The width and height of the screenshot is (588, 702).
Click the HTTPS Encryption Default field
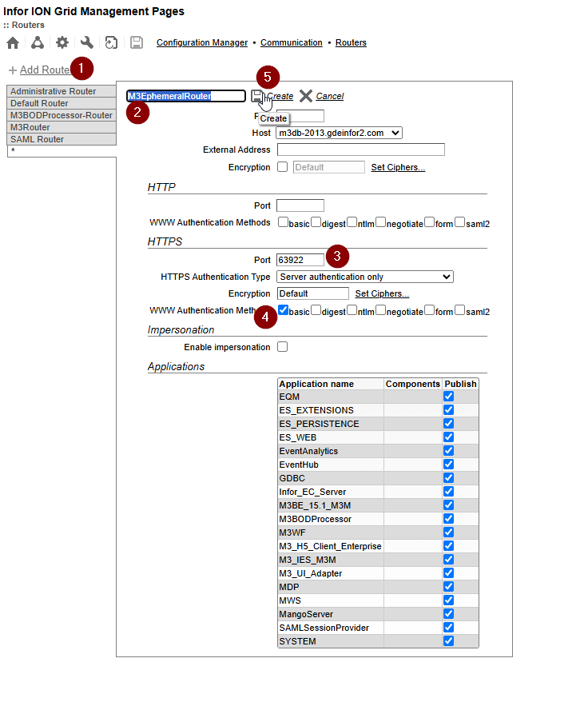click(x=312, y=293)
